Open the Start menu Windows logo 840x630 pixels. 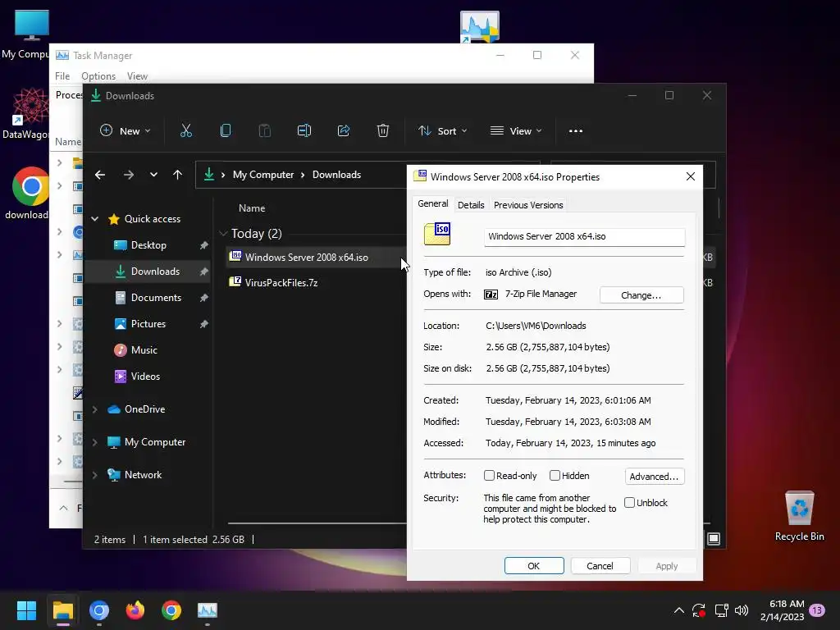[26, 610]
